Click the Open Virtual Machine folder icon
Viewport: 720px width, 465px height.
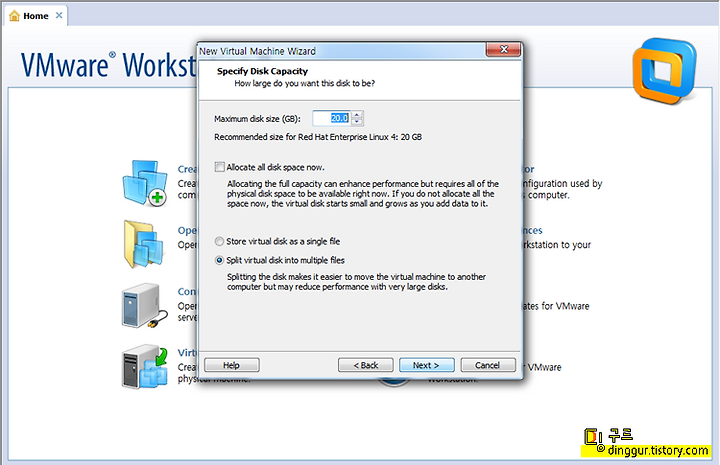click(x=144, y=244)
